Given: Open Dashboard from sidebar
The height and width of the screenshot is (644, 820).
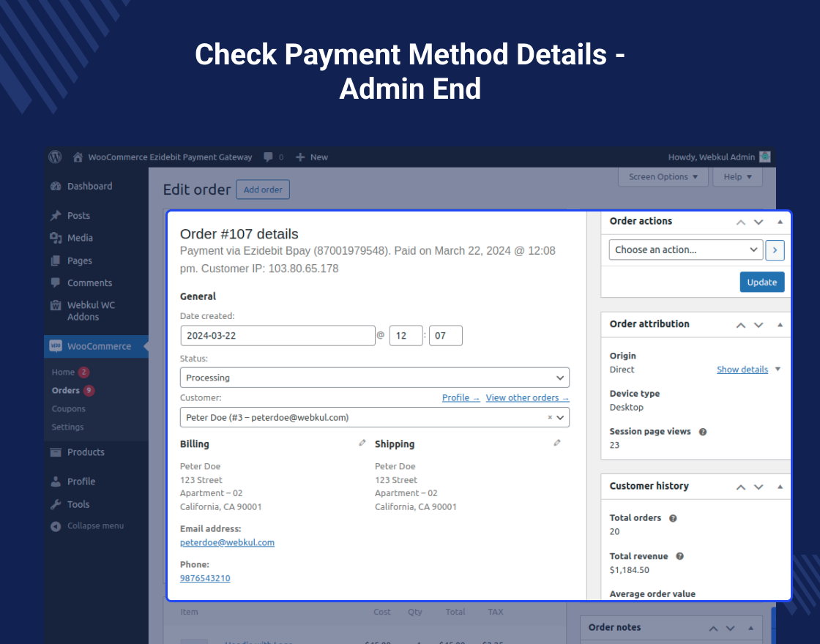Looking at the screenshot, I should [89, 186].
